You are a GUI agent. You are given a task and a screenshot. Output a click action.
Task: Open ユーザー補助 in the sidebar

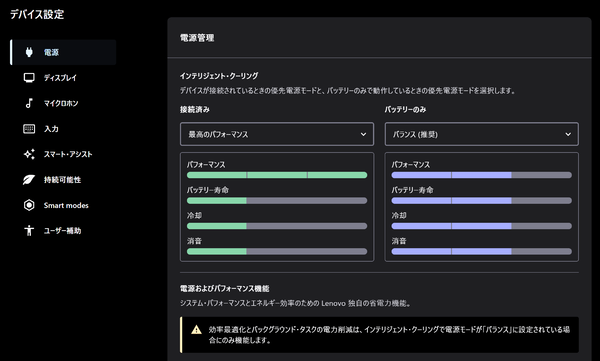tap(63, 230)
